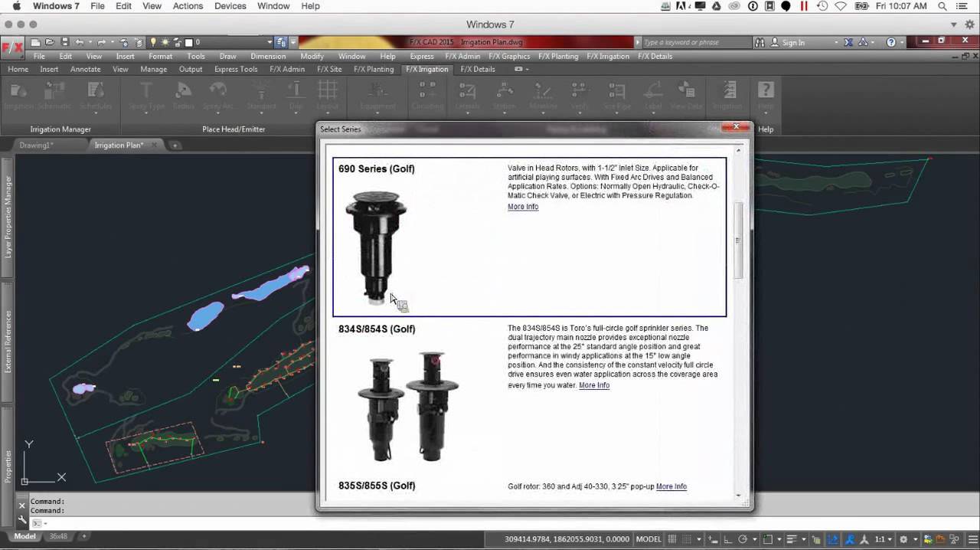Open new drawing tab with plus button
This screenshot has height=550, width=980.
[175, 145]
